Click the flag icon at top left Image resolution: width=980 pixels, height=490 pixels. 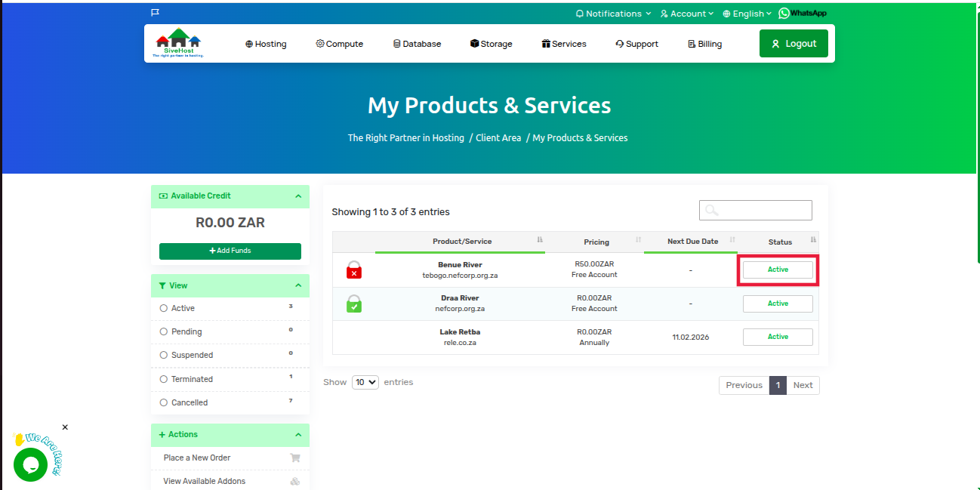pos(155,13)
